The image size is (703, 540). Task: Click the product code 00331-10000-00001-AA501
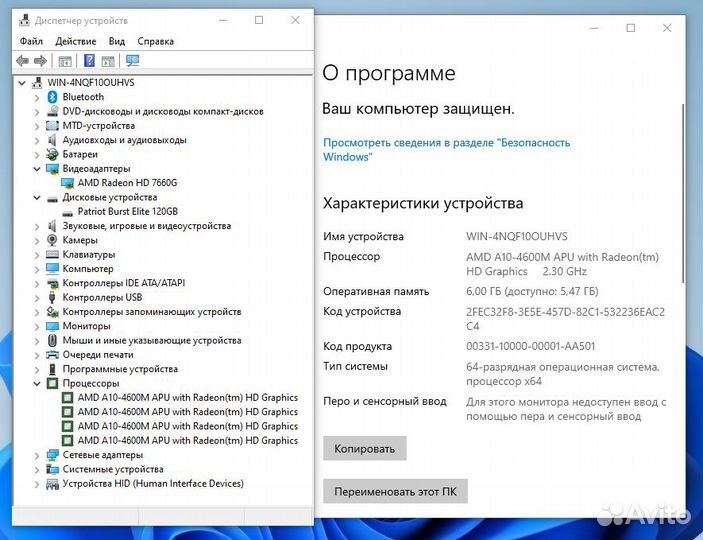530,346
